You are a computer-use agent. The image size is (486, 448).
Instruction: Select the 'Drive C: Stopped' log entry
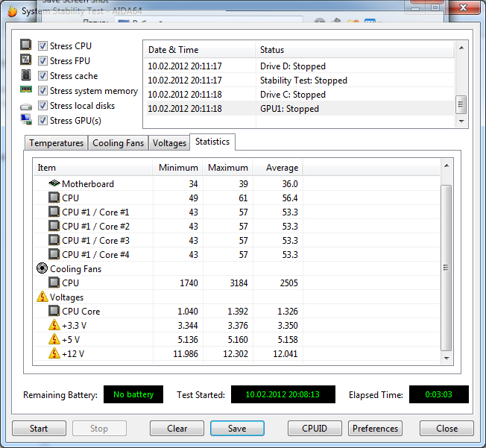pyautogui.click(x=300, y=94)
